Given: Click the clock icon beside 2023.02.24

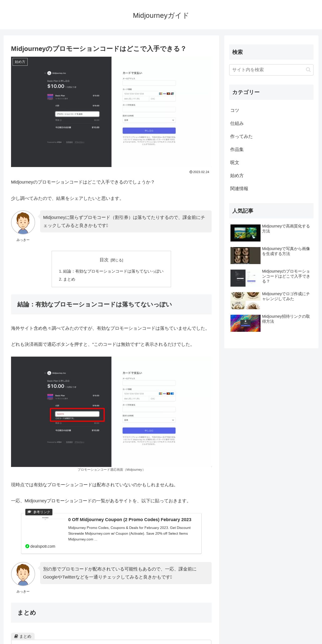Looking at the screenshot, I should 191,172.
